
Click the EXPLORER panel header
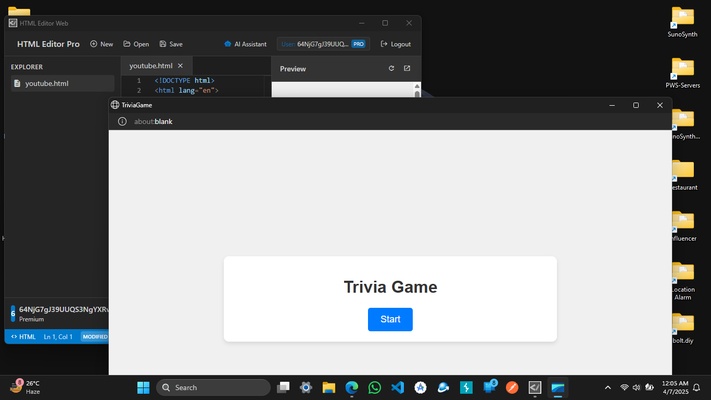coord(27,67)
